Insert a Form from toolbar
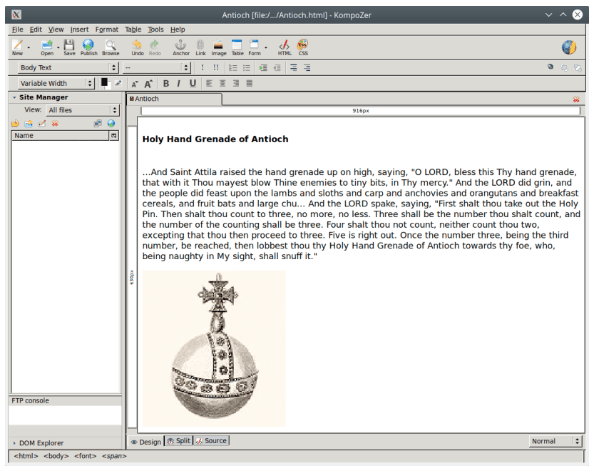This screenshot has width=600, height=473. pyautogui.click(x=254, y=47)
